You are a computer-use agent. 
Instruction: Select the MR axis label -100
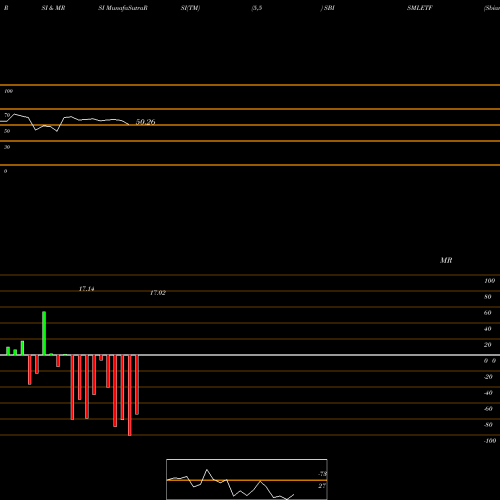[490, 441]
